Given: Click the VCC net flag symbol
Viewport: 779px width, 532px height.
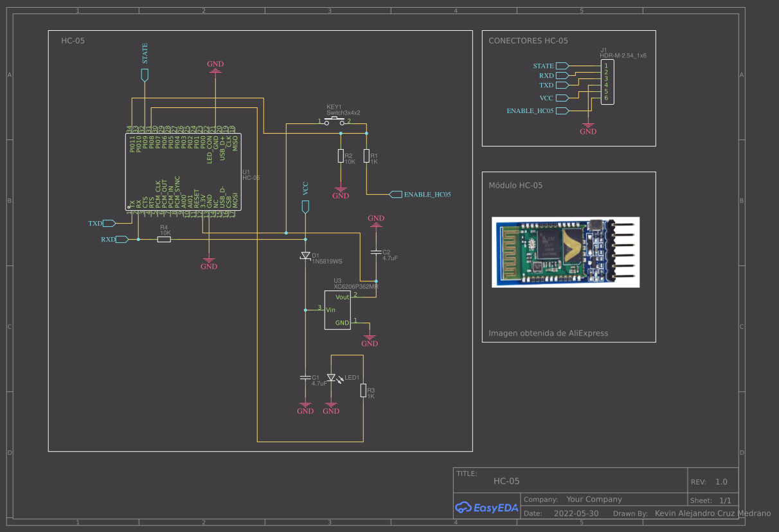Looking at the screenshot, I should click(x=305, y=206).
